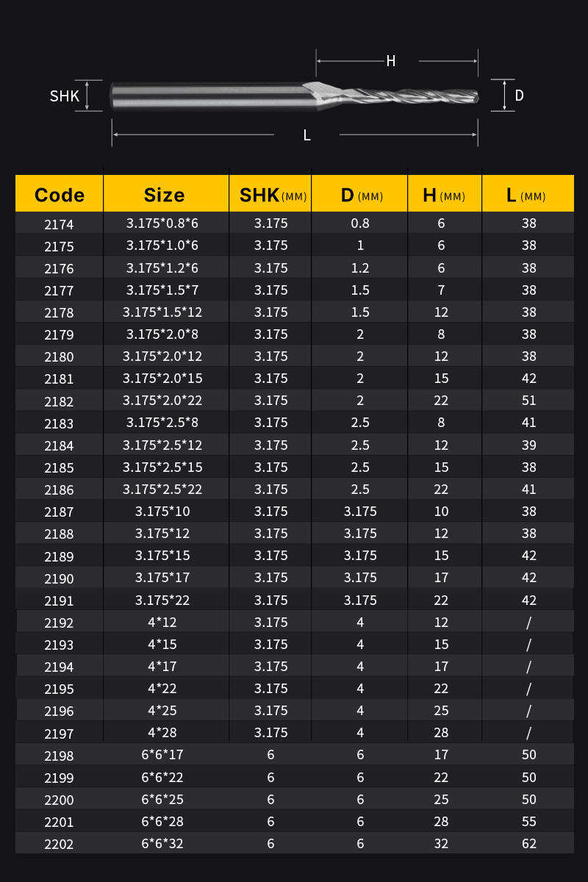The height and width of the screenshot is (882, 588).
Task: Click the D value 1.2 in row 2176
Action: [360, 267]
